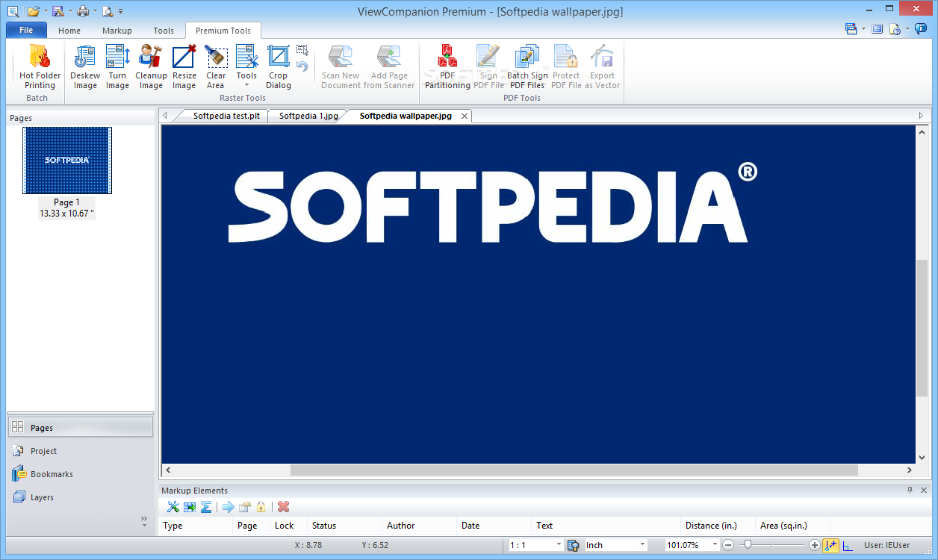Toggle the pin on Markup Elements panel
The width and height of the screenshot is (938, 560).
[x=910, y=491]
